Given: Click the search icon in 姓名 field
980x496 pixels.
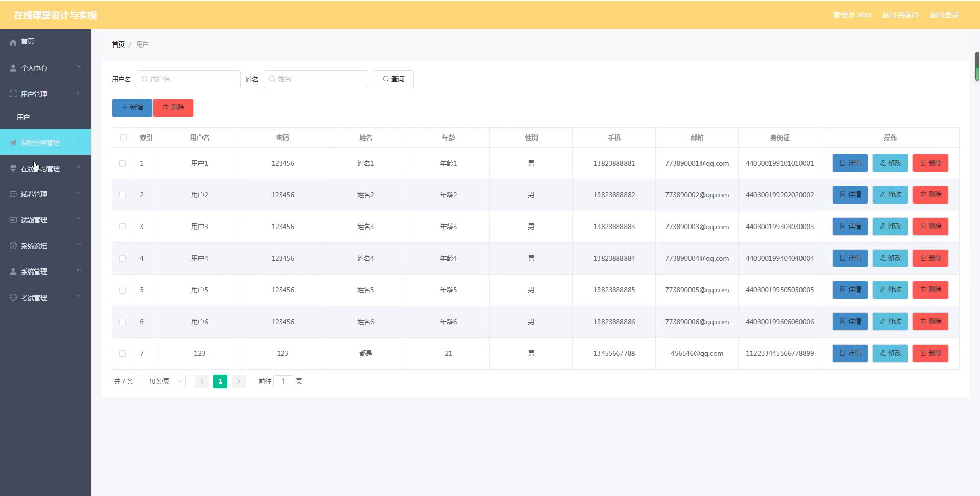Looking at the screenshot, I should pyautogui.click(x=272, y=79).
